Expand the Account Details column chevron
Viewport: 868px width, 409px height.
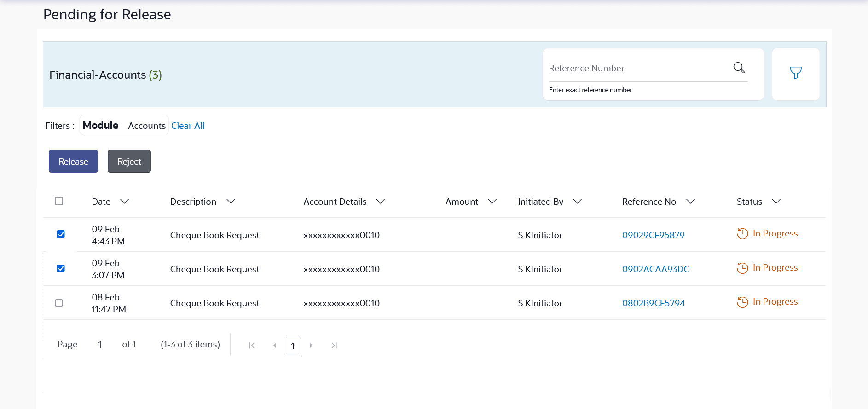[380, 202]
